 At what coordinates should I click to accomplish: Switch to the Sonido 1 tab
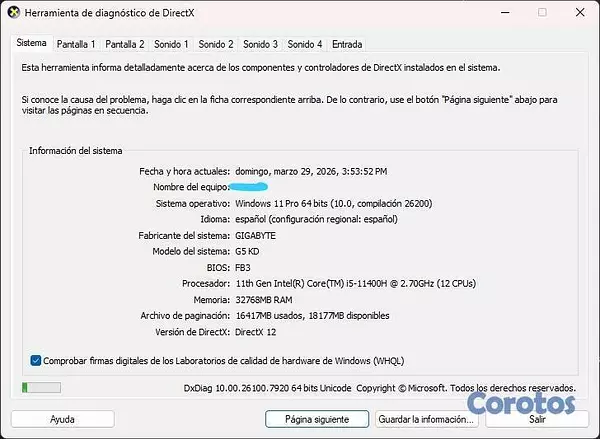coord(171,44)
